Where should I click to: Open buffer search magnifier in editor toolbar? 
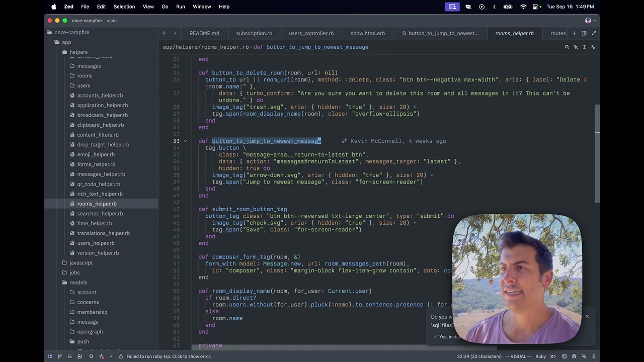tap(567, 47)
